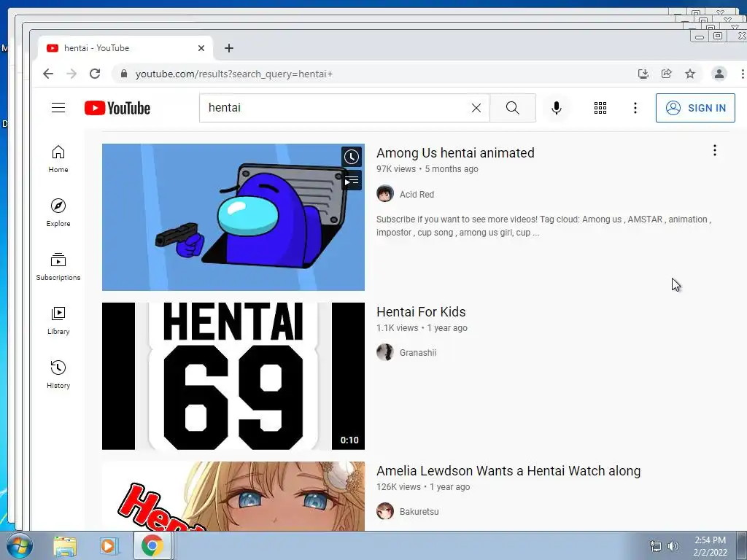This screenshot has height=560, width=747.
Task: Open Subscriptions in the sidebar
Action: tap(58, 267)
